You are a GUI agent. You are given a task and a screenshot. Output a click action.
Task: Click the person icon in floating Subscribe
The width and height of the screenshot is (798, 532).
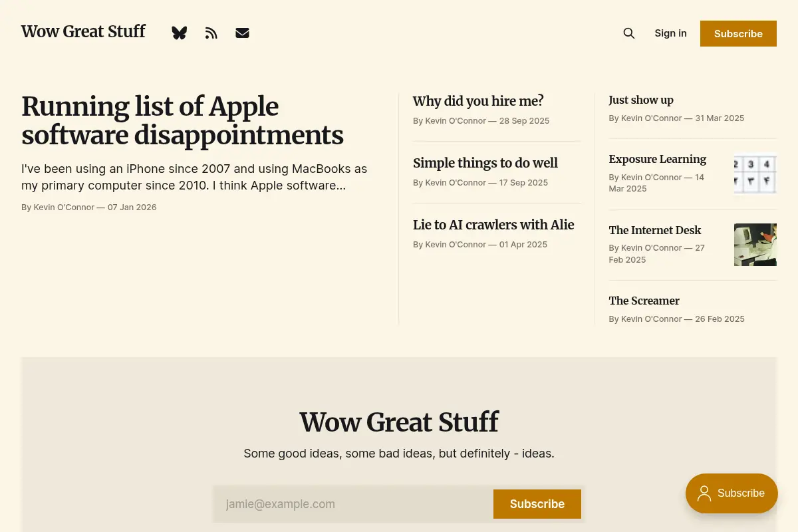coord(704,493)
